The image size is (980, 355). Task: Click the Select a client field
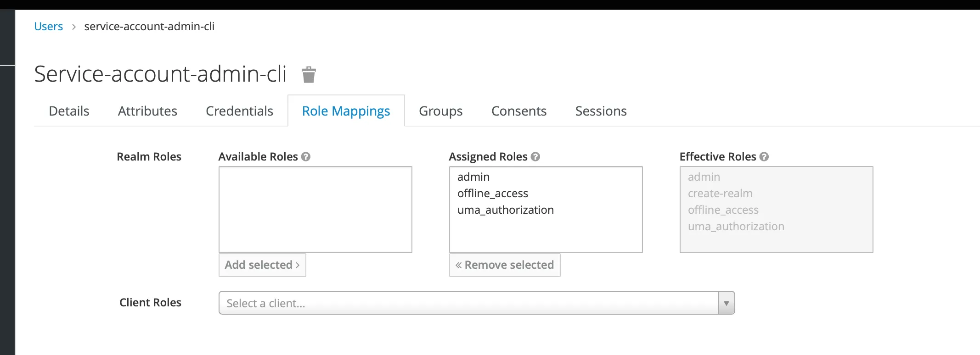click(468, 303)
